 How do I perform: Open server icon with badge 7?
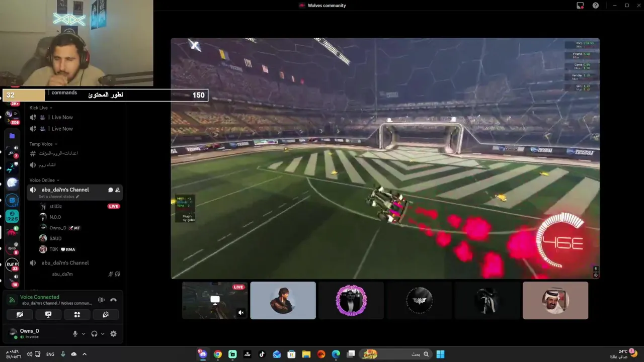(12, 151)
